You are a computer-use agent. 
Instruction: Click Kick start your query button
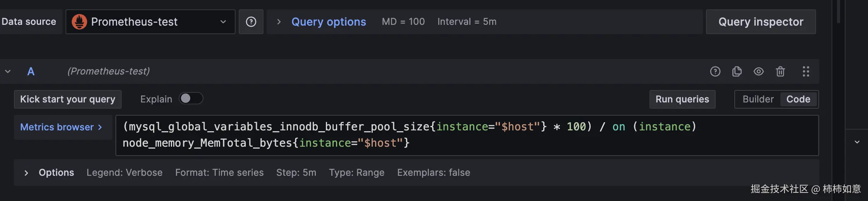[68, 99]
